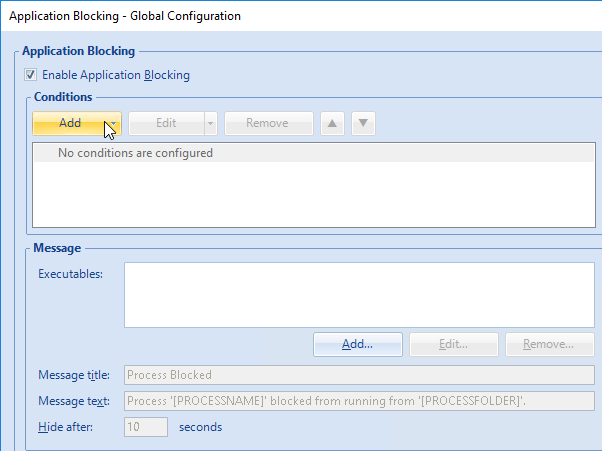The image size is (602, 451).
Task: Click inside the Executables list box
Action: click(x=359, y=295)
